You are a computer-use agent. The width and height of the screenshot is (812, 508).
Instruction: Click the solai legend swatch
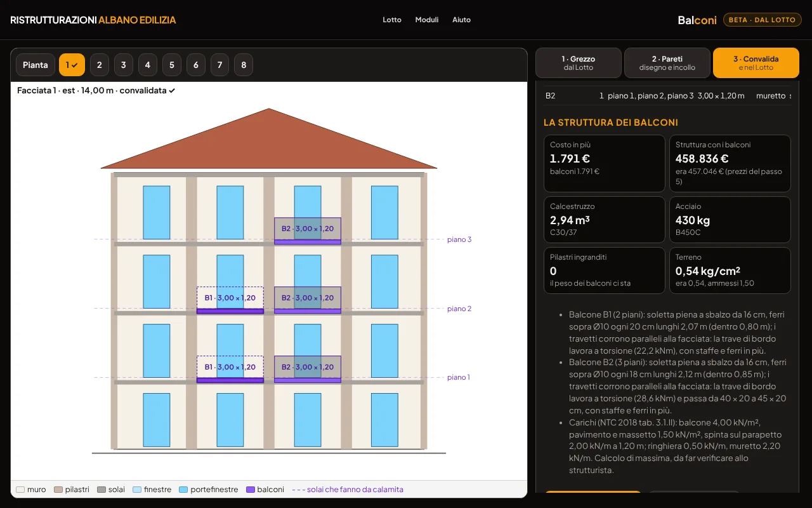click(101, 490)
